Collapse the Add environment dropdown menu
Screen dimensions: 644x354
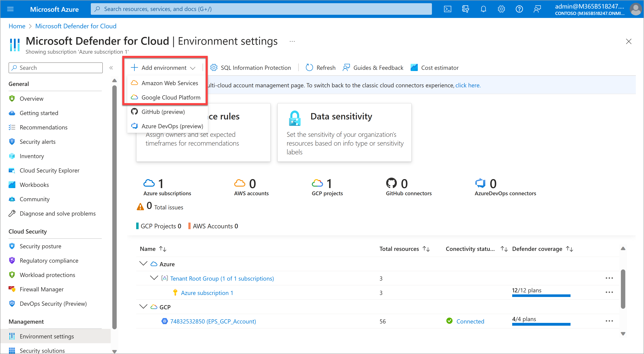click(164, 68)
